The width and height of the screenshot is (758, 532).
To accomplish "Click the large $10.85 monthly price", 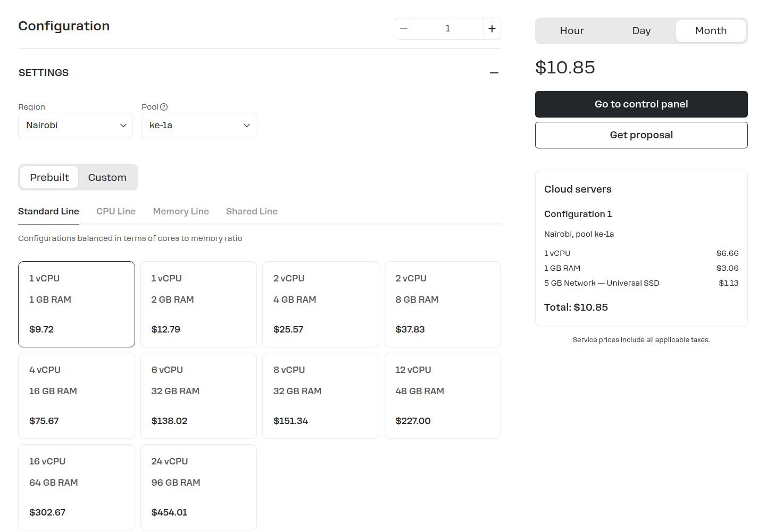I will [565, 68].
